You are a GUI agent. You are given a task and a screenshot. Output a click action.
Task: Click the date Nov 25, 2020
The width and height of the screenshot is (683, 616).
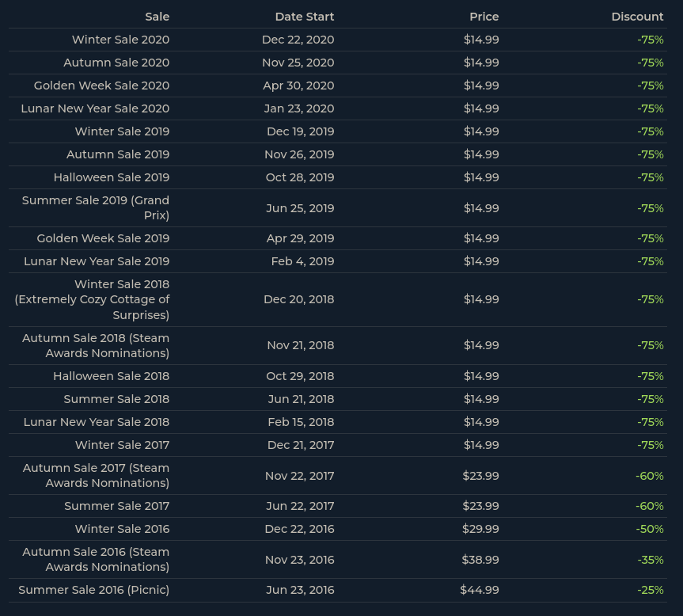pos(298,63)
